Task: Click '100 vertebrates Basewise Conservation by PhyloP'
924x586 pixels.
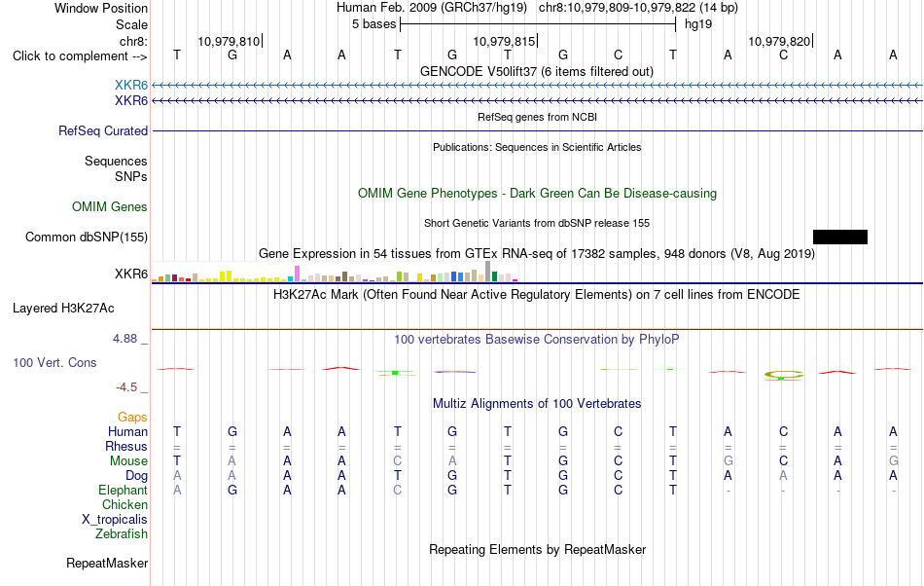Action: [537, 339]
